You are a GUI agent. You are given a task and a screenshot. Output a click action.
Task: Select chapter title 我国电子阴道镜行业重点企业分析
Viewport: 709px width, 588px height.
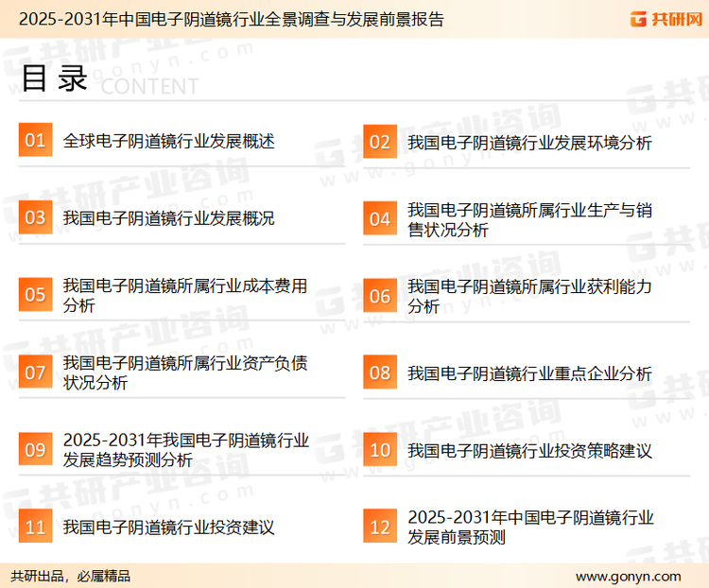click(529, 373)
